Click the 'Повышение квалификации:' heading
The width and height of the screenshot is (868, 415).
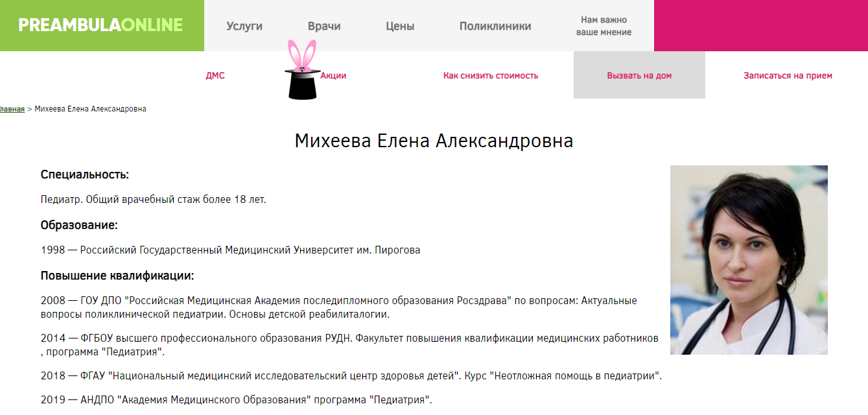coord(117,276)
